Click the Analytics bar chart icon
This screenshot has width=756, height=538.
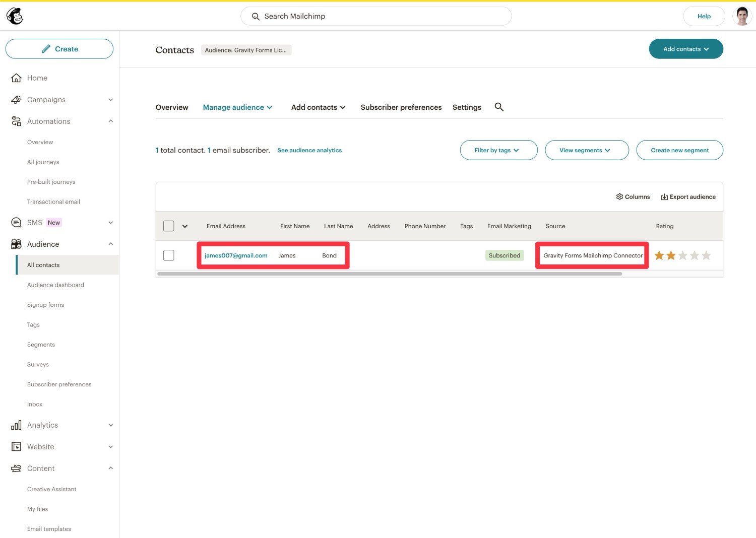16,425
